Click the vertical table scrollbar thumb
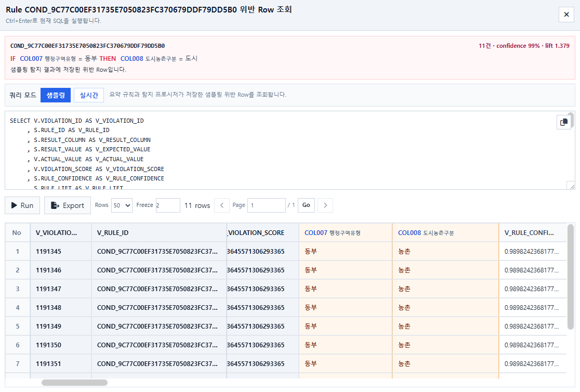 point(570,277)
